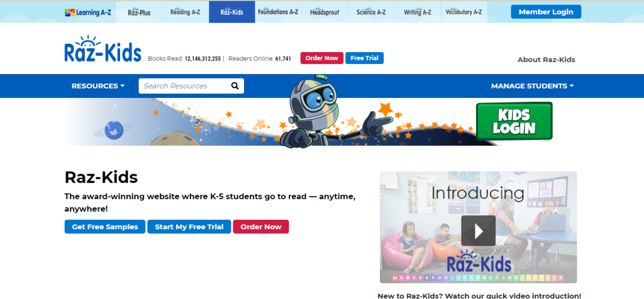
Task: Open the Headsprout tab
Action: 325,12
